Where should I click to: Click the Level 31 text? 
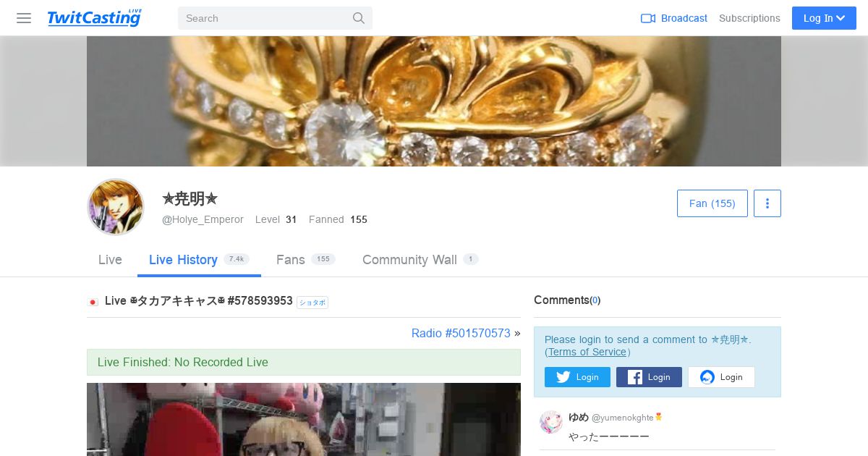point(276,219)
